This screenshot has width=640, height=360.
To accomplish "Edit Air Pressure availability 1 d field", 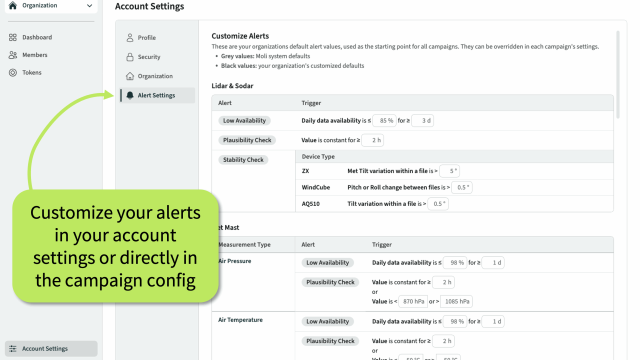I will click(x=493, y=262).
